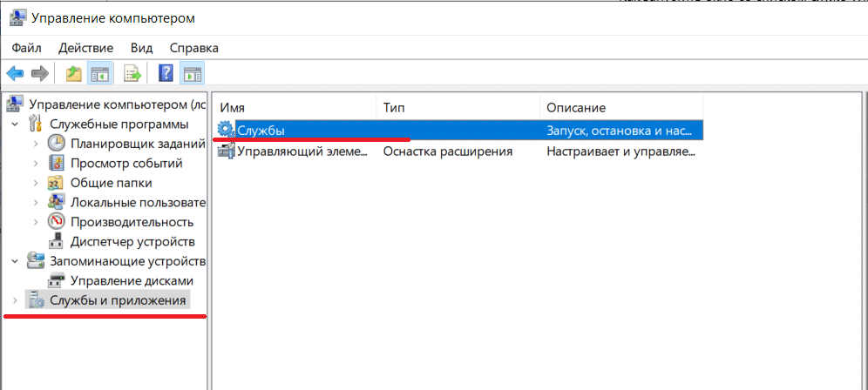Click the Forward arrow toolbar icon
Screen dimensions: 868x390
pos(39,74)
